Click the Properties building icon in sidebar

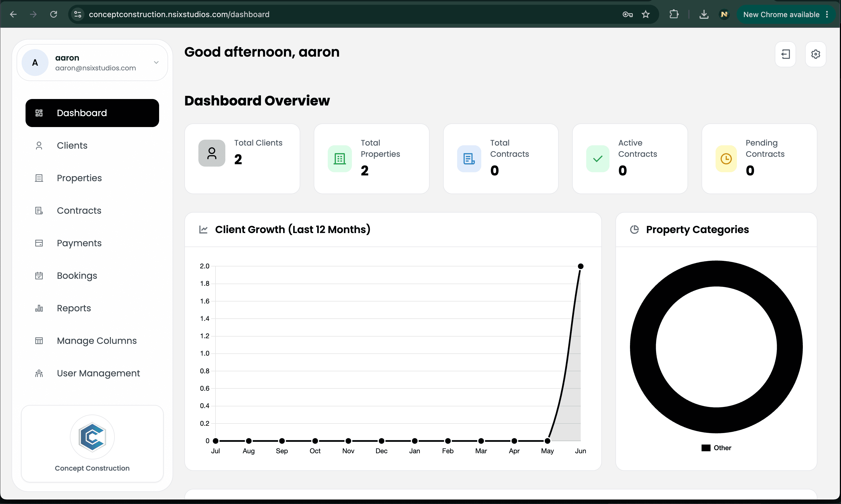point(39,178)
